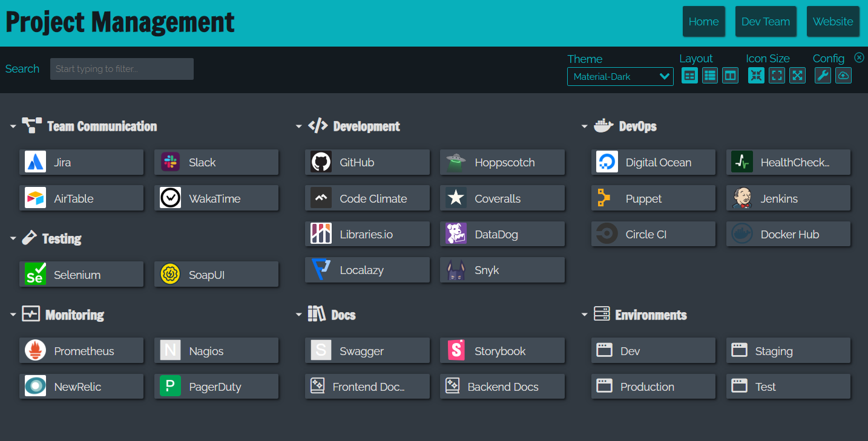Collapse the Docs section
The width and height of the screenshot is (868, 441).
[299, 315]
